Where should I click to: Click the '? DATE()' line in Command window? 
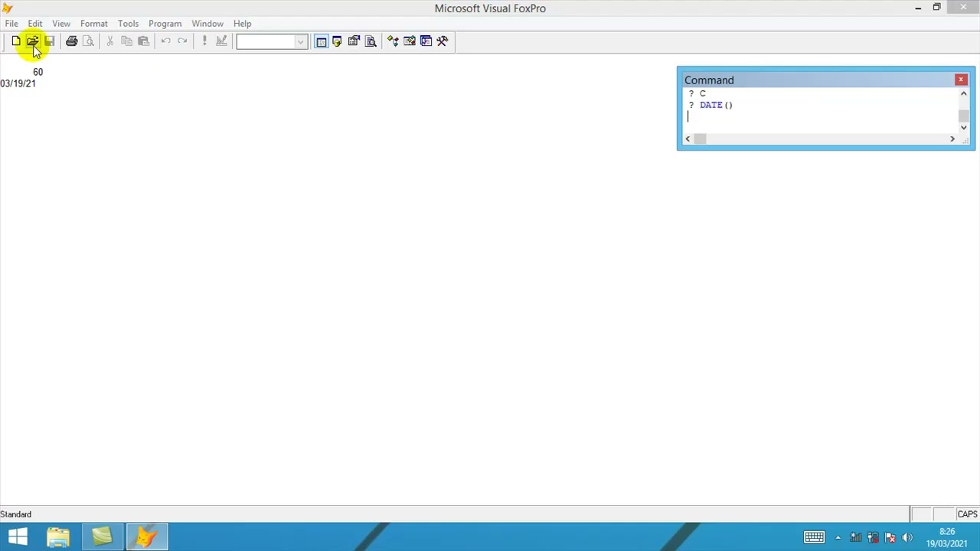coord(710,106)
